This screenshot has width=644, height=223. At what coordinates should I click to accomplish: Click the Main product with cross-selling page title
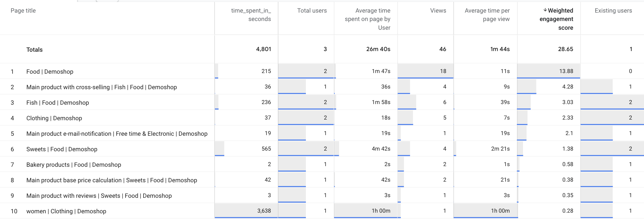[101, 87]
